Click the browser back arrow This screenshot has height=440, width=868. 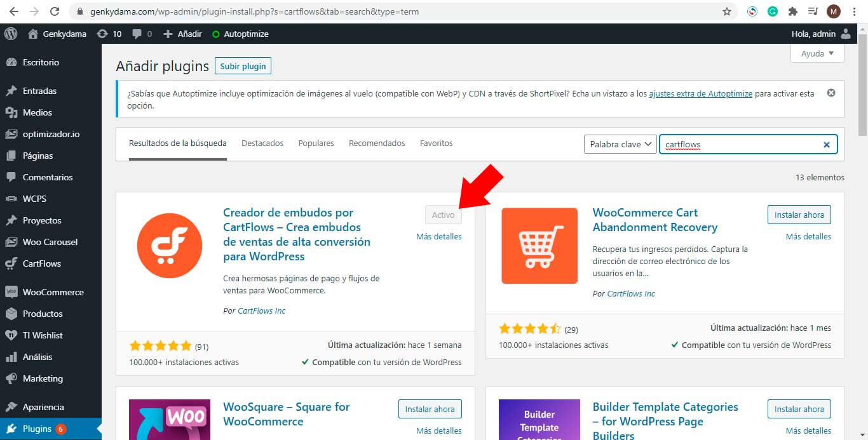point(13,11)
